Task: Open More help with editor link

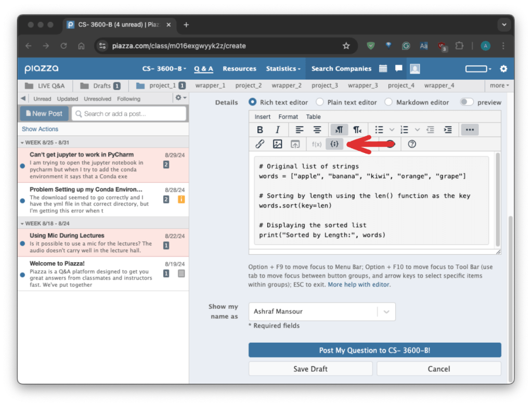Action: pyautogui.click(x=358, y=284)
